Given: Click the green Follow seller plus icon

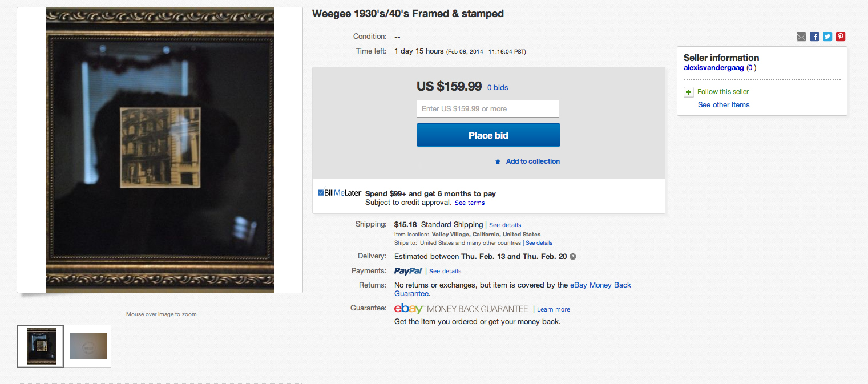Looking at the screenshot, I should (x=689, y=92).
